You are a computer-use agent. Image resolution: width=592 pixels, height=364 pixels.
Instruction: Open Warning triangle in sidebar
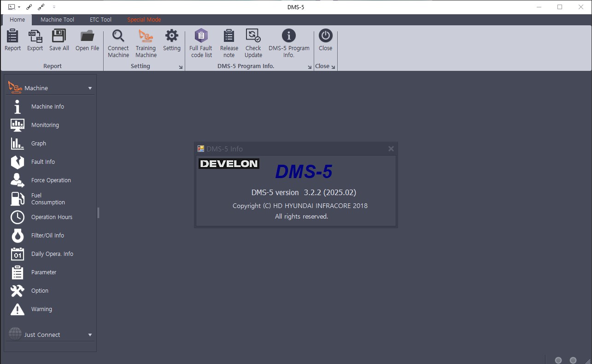pyautogui.click(x=17, y=309)
